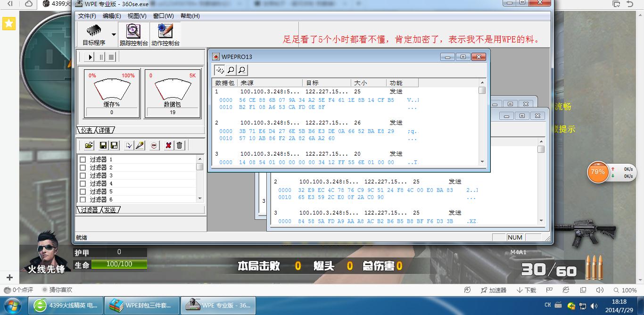Click the network tray icon
The width and height of the screenshot is (644, 315).
click(x=583, y=306)
